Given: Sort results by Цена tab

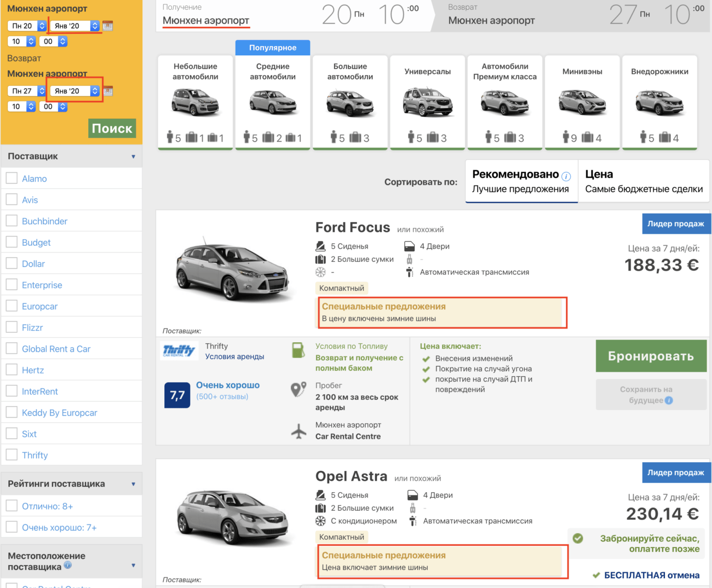Looking at the screenshot, I should coord(643,181).
